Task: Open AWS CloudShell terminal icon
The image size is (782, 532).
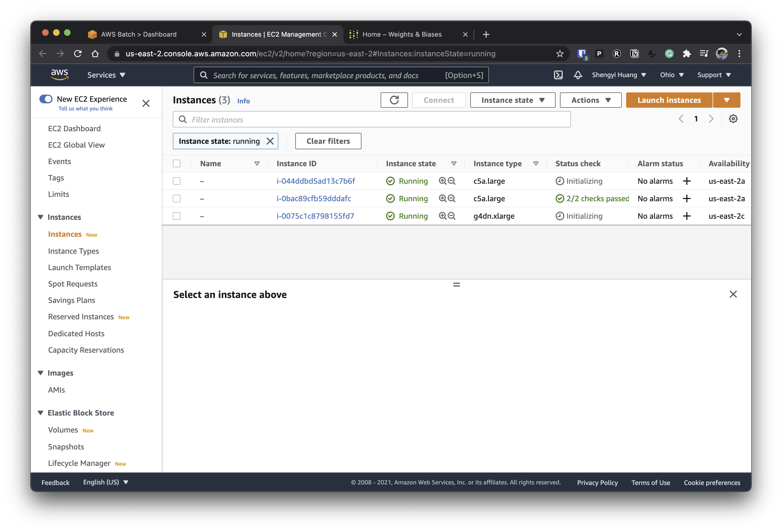Action: pos(558,75)
